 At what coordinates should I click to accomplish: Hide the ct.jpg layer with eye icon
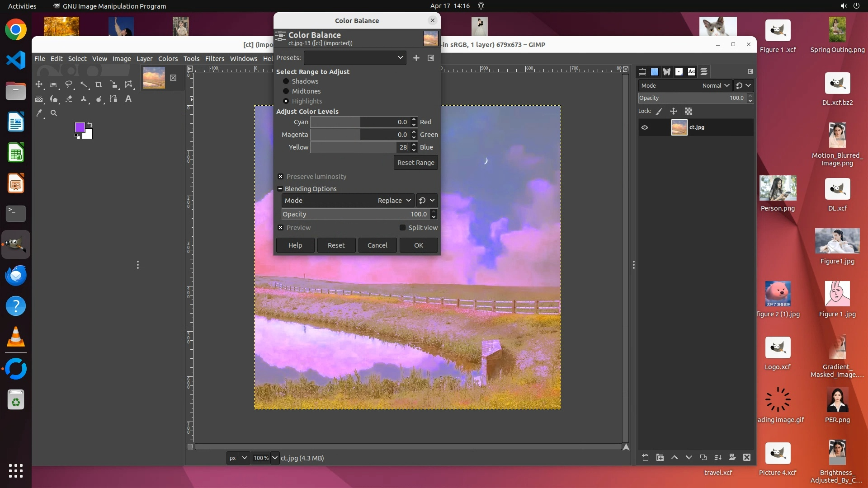click(645, 127)
